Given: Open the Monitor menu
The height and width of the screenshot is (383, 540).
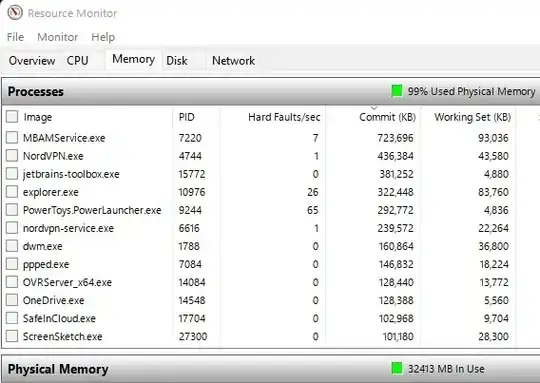Looking at the screenshot, I should (x=58, y=37).
